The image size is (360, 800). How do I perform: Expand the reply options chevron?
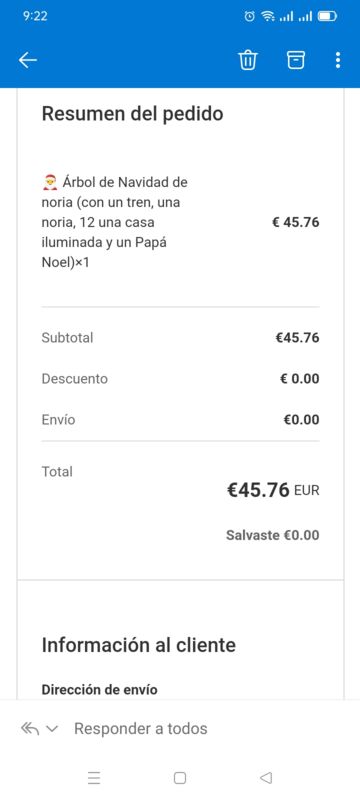coord(52,729)
